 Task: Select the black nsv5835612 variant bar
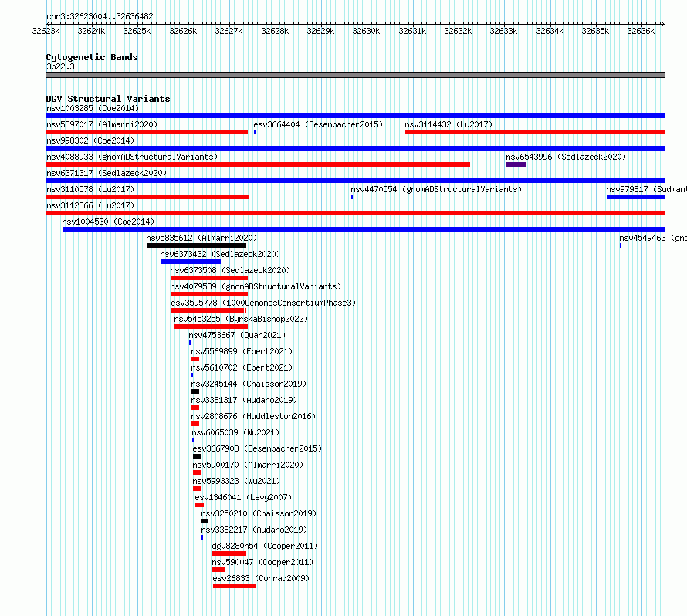click(196, 245)
